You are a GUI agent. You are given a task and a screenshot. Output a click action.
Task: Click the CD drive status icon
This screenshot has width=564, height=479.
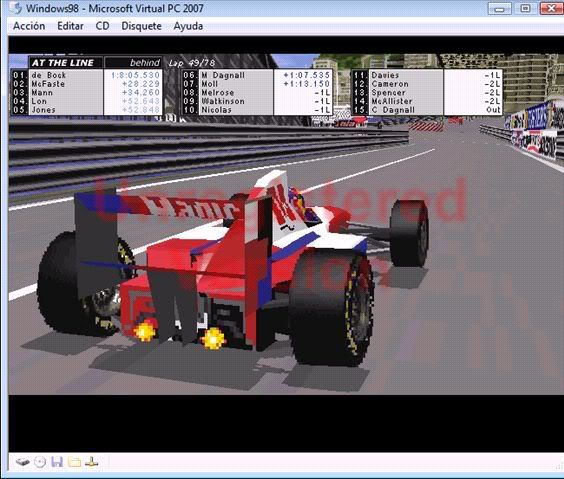pos(40,462)
